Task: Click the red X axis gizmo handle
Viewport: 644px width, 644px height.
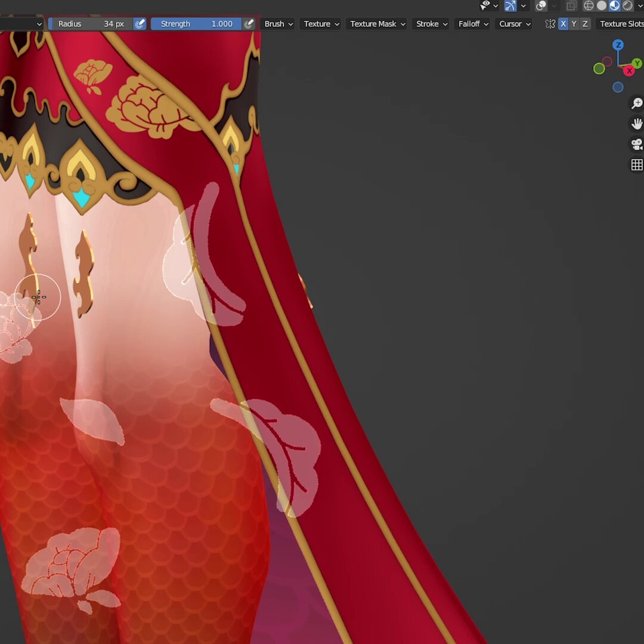Action: click(629, 70)
